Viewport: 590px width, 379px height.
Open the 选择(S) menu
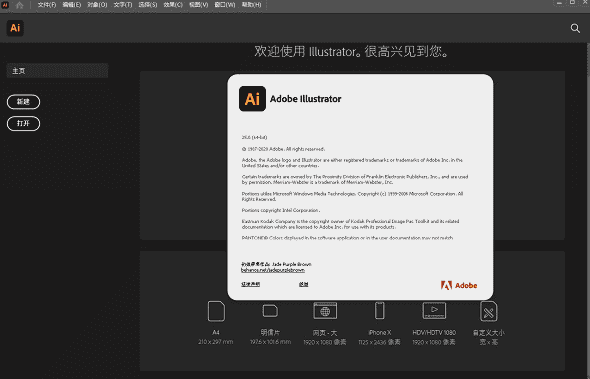tap(148, 5)
